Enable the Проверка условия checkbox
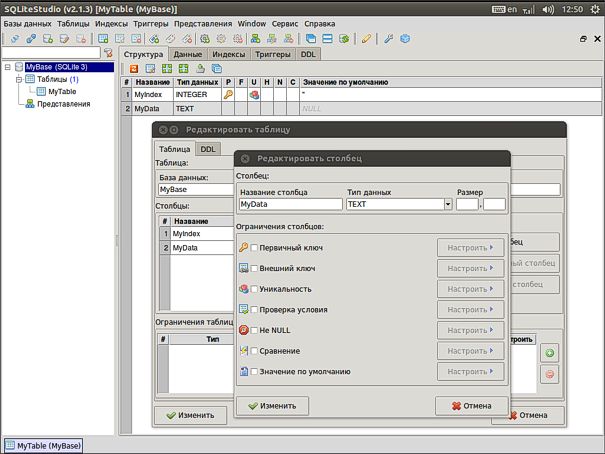Image resolution: width=605 pixels, height=454 pixels. [x=254, y=309]
